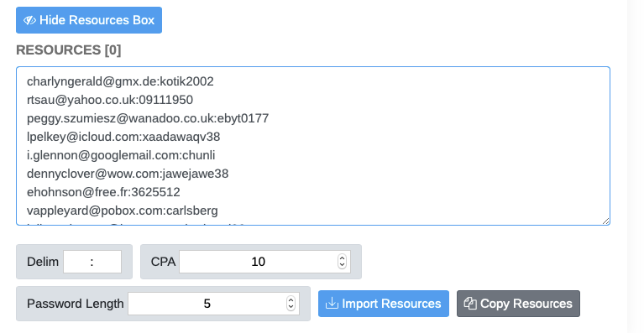
Task: Click the download-arrow icon on Import Resources
Action: click(x=332, y=304)
